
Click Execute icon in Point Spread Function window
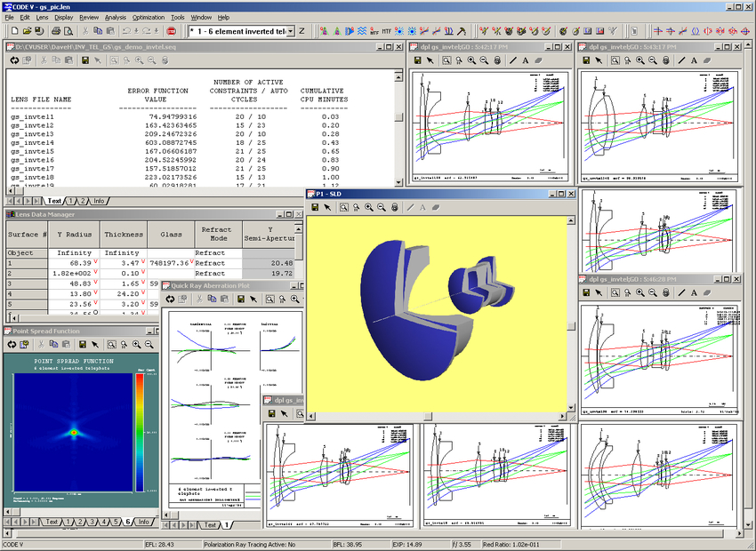pyautogui.click(x=11, y=345)
